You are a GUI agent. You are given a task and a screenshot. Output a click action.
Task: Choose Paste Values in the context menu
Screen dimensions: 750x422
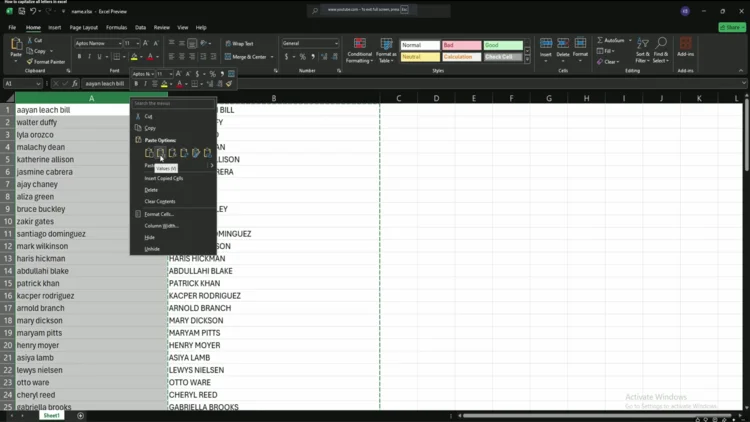tap(161, 153)
